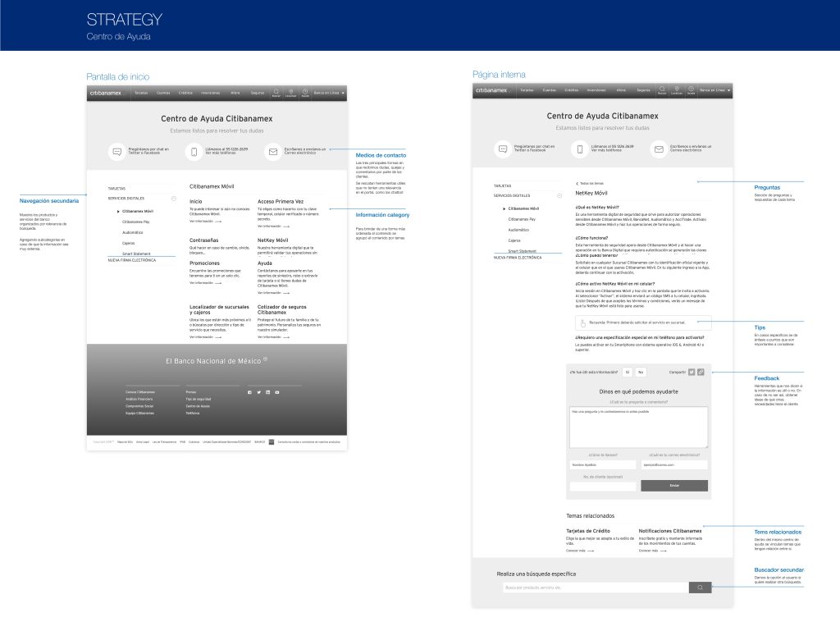Click the phone icon in Página interna
The image size is (840, 622).
(580, 149)
